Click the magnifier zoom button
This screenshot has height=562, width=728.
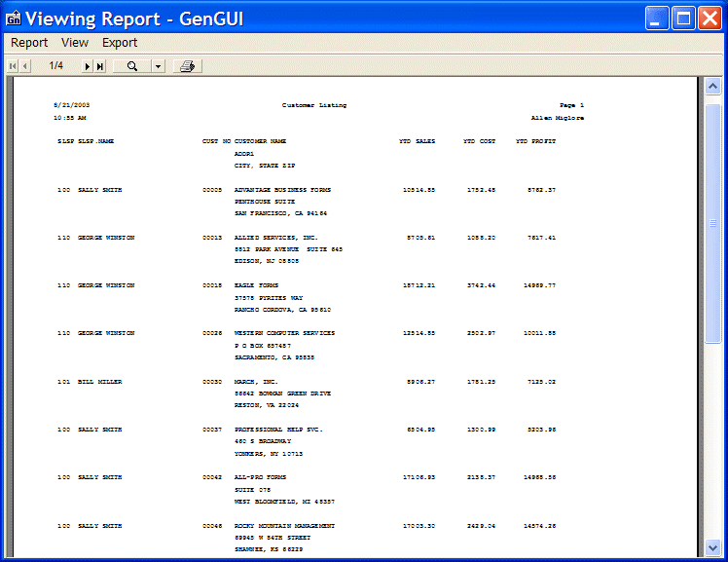131,66
